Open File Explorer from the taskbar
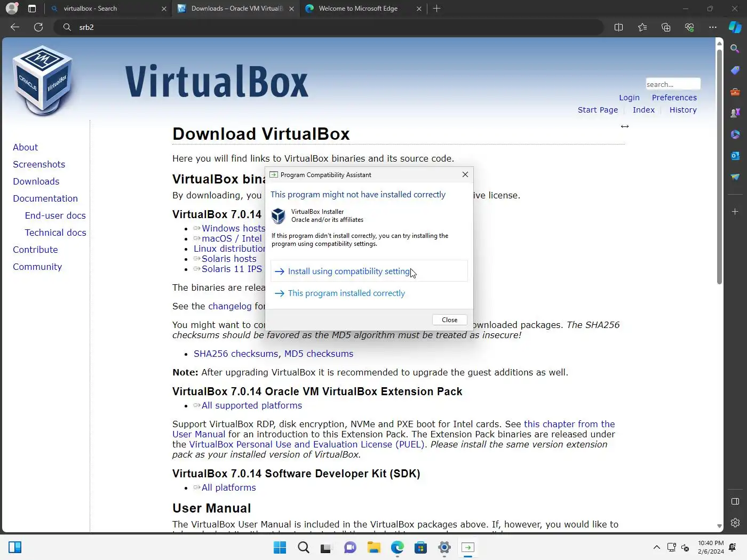This screenshot has height=560, width=747. pyautogui.click(x=373, y=548)
